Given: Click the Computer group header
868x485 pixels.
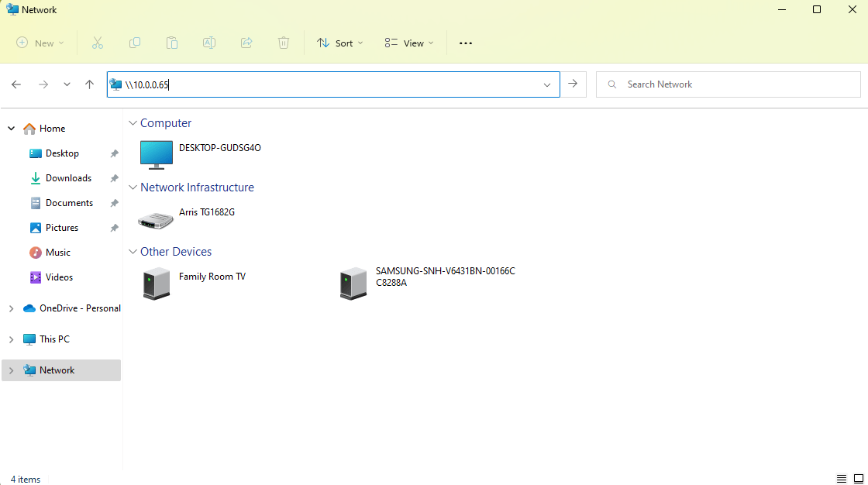Looking at the screenshot, I should pyautogui.click(x=166, y=123).
